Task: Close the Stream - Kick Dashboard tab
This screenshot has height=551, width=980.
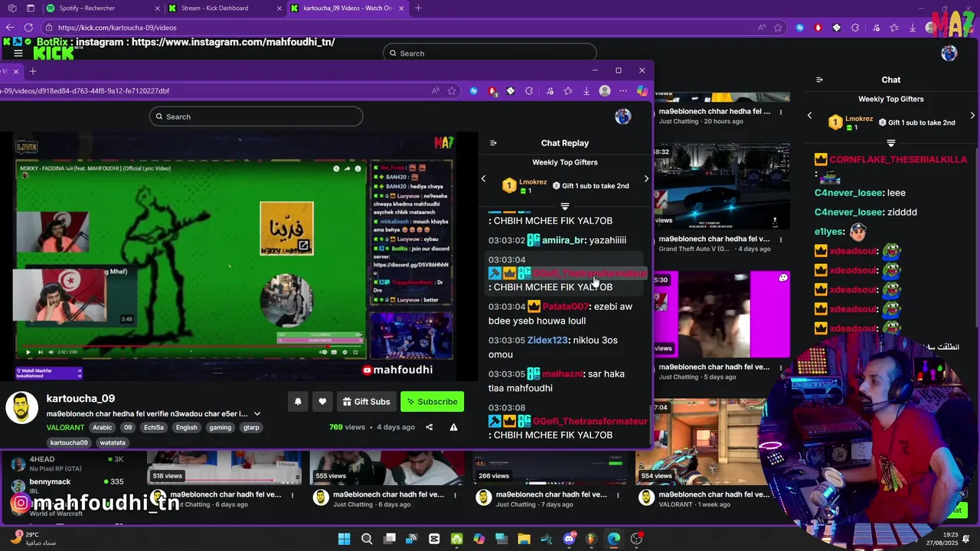Action: click(280, 8)
